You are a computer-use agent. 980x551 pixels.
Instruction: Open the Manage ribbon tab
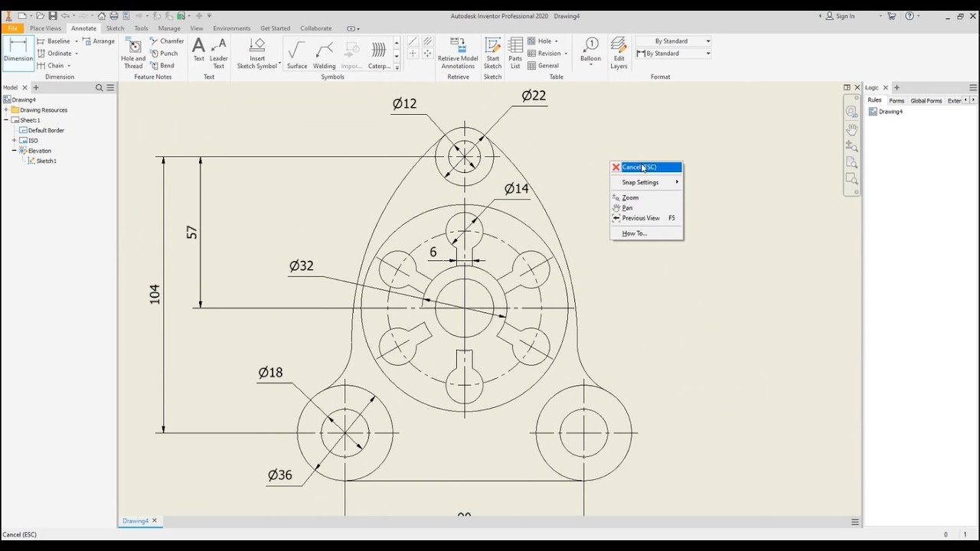[169, 28]
